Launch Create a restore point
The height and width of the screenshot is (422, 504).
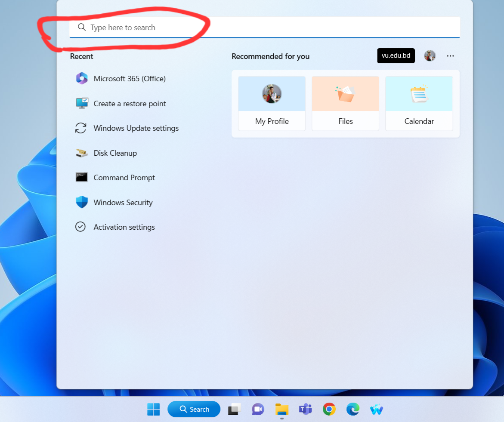129,104
